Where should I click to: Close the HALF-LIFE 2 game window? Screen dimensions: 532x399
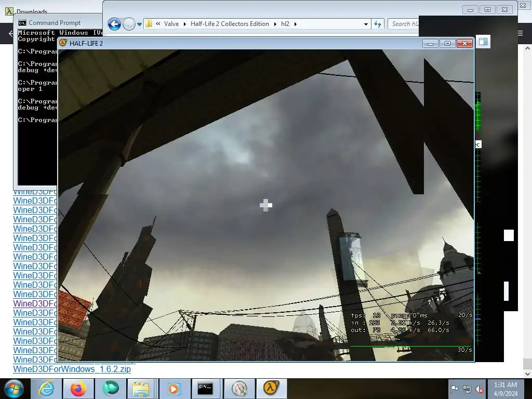coord(465,44)
